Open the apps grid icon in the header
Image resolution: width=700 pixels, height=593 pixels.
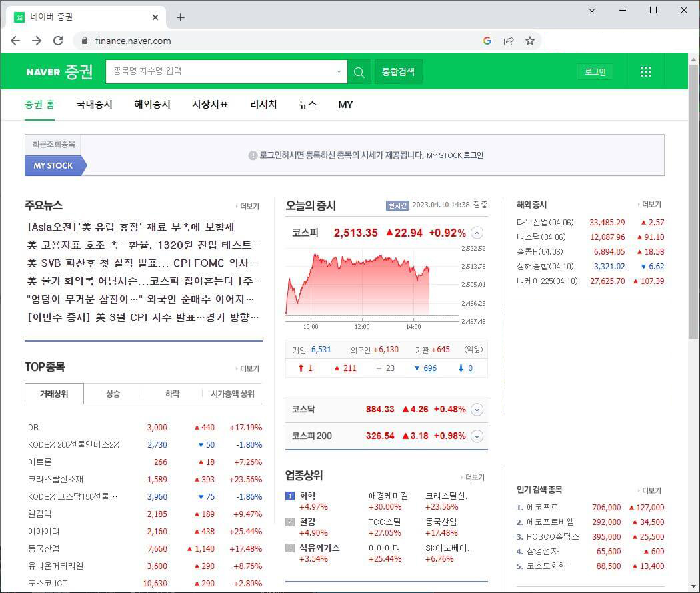pyautogui.click(x=645, y=71)
